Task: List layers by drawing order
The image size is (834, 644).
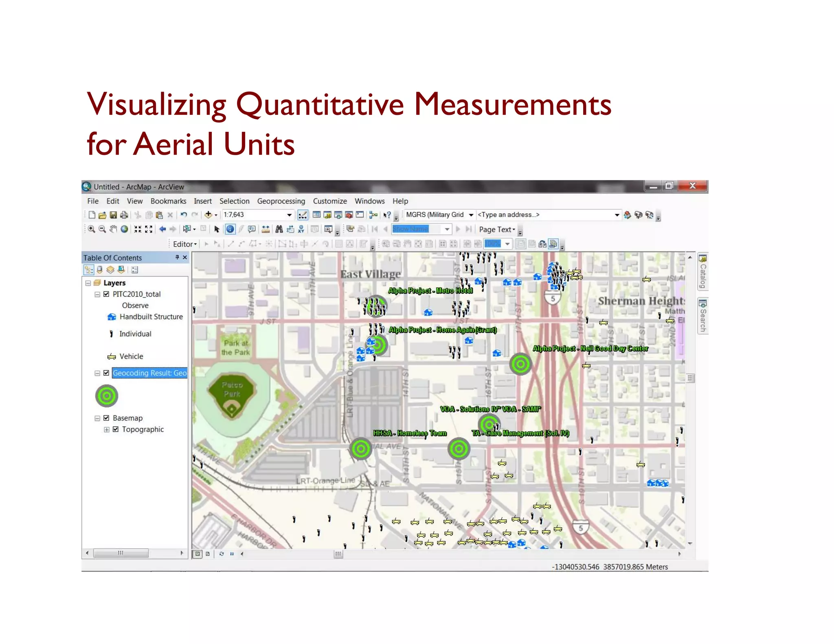Action: click(89, 269)
